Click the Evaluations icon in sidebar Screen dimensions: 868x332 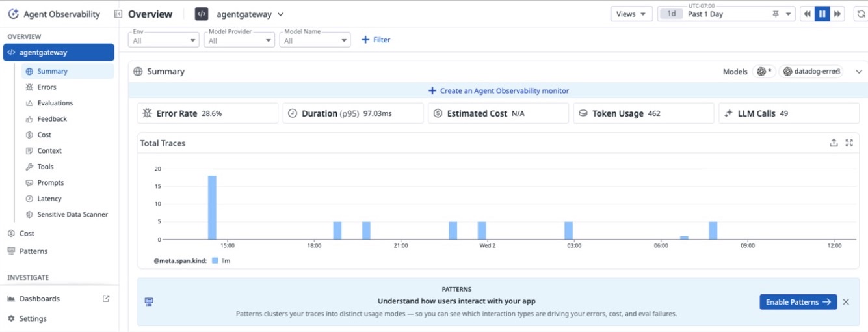point(29,103)
